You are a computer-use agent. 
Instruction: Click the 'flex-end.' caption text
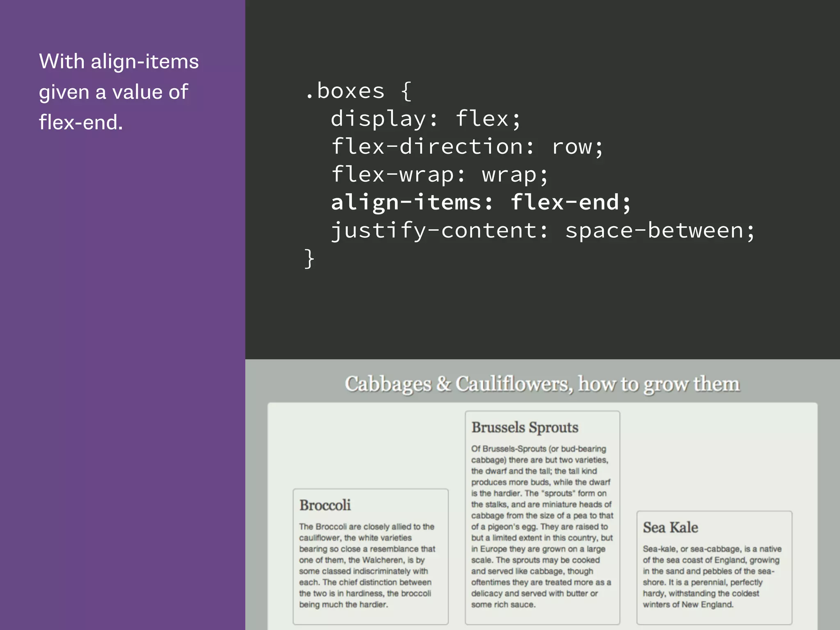(81, 122)
